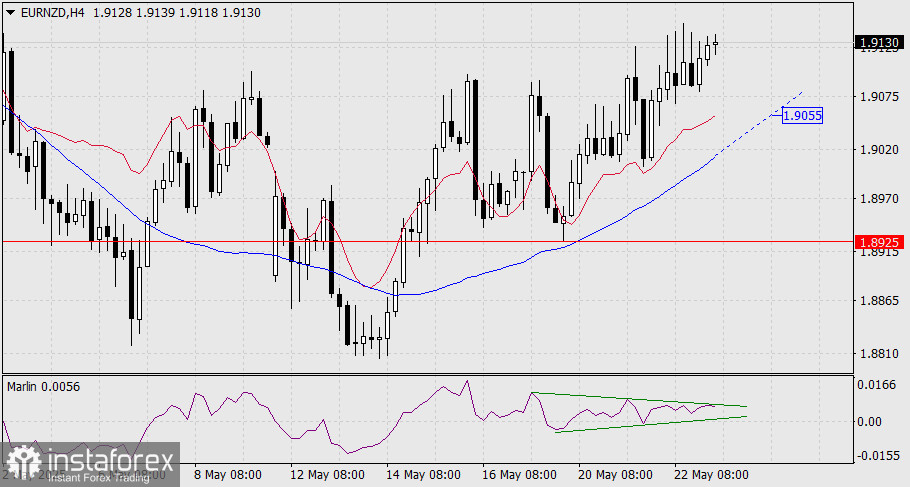Screen dimensions: 910x487
Task: Select the upper green trendline on Marlin
Action: (x=638, y=400)
